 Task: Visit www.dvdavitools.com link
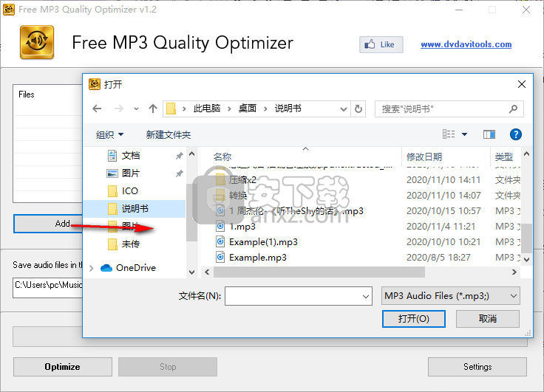coord(466,44)
